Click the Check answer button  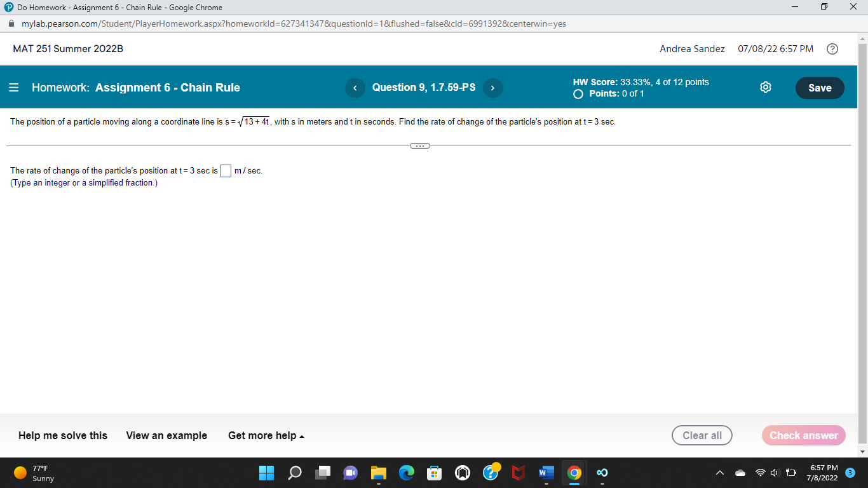803,435
